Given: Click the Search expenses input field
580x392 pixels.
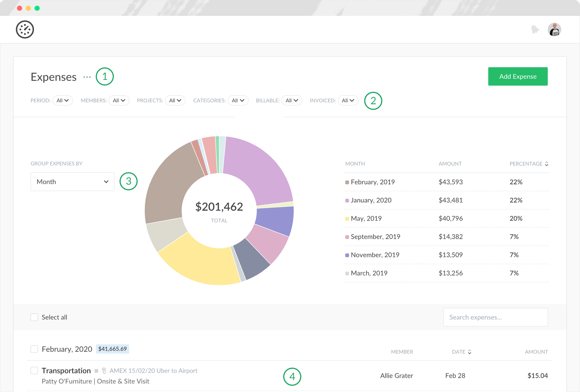Looking at the screenshot, I should (x=496, y=317).
